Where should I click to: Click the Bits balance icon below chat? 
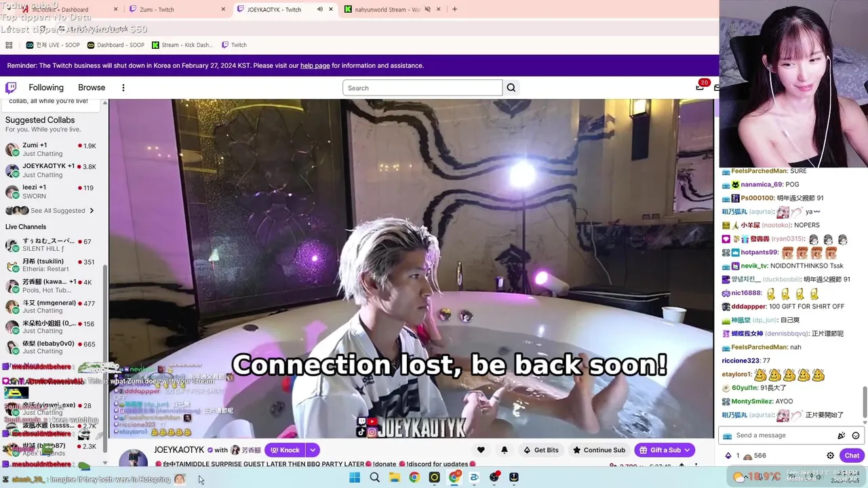coord(728,455)
